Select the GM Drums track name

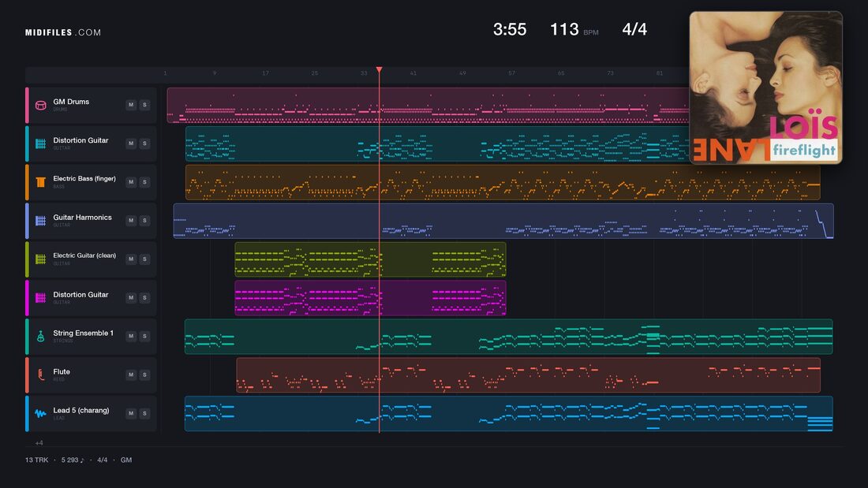point(71,102)
